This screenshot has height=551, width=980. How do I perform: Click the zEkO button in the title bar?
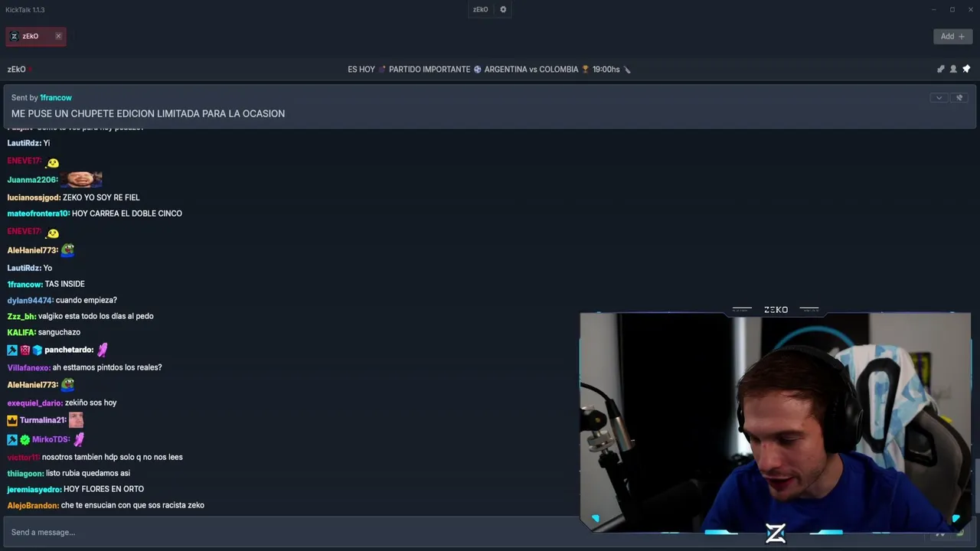pyautogui.click(x=480, y=10)
